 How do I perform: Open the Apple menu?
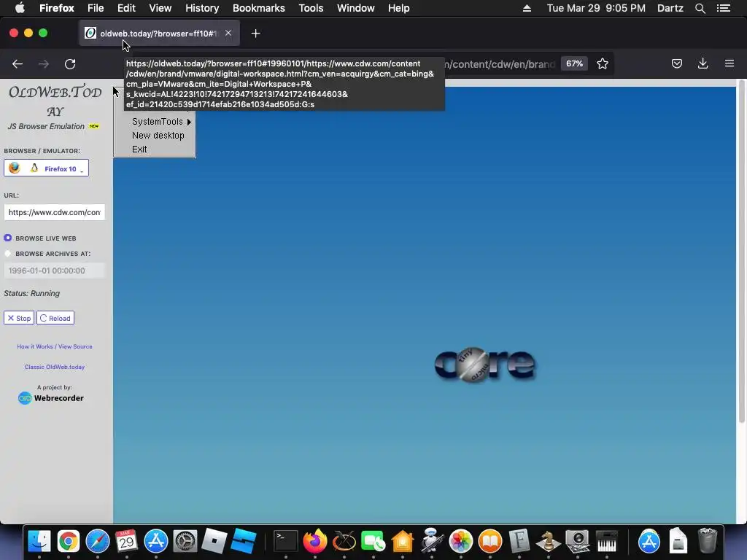20,7
